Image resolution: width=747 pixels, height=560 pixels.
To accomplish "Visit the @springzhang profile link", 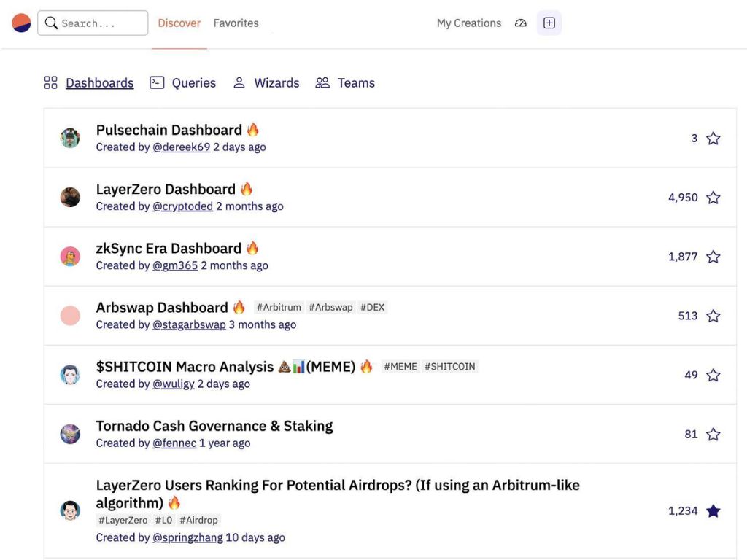I will (x=187, y=537).
